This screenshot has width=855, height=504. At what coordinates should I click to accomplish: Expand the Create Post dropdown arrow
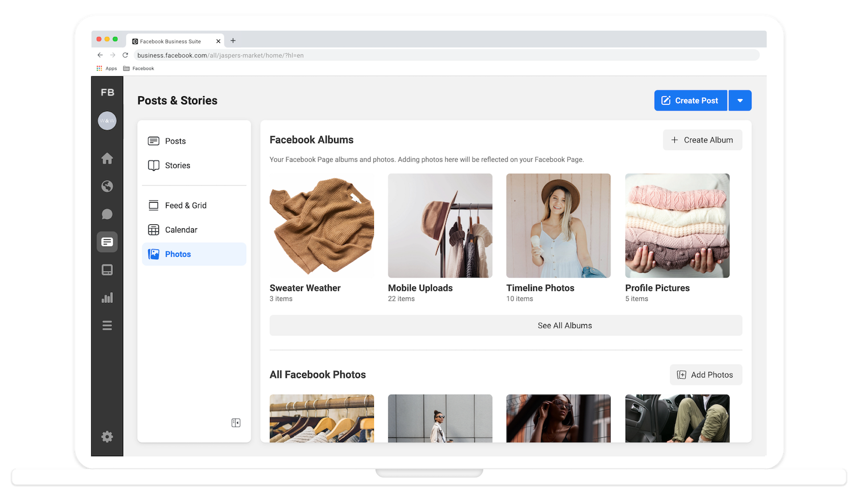coord(740,101)
